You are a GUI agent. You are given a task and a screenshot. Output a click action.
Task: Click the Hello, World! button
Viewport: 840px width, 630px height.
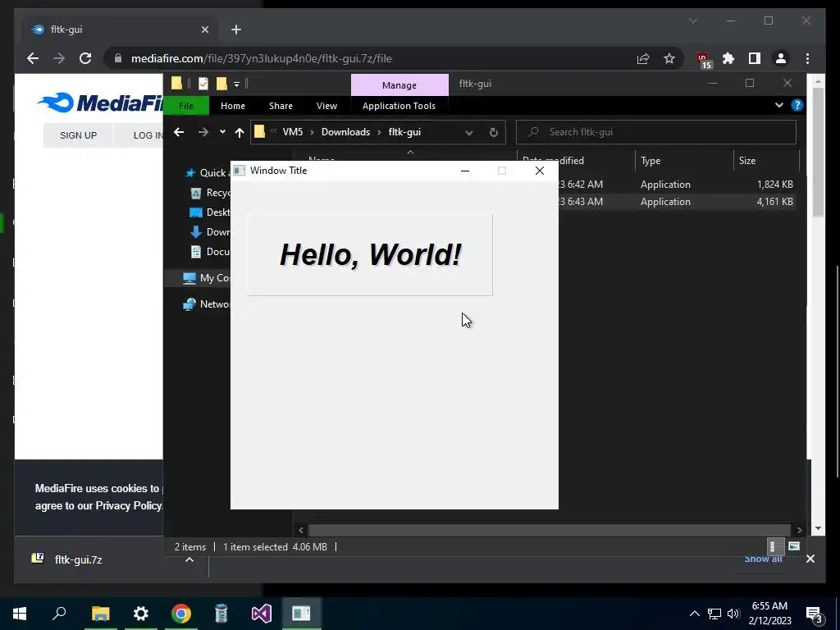pyautogui.click(x=370, y=255)
